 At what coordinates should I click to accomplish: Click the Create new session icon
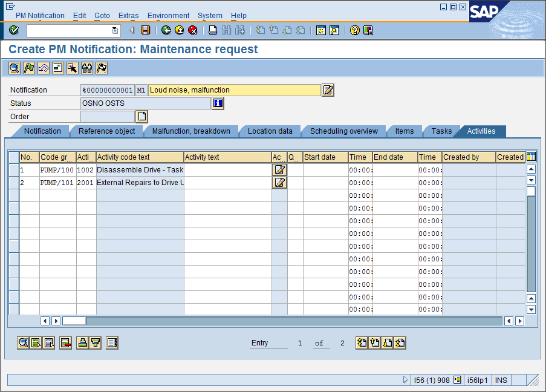(x=320, y=30)
